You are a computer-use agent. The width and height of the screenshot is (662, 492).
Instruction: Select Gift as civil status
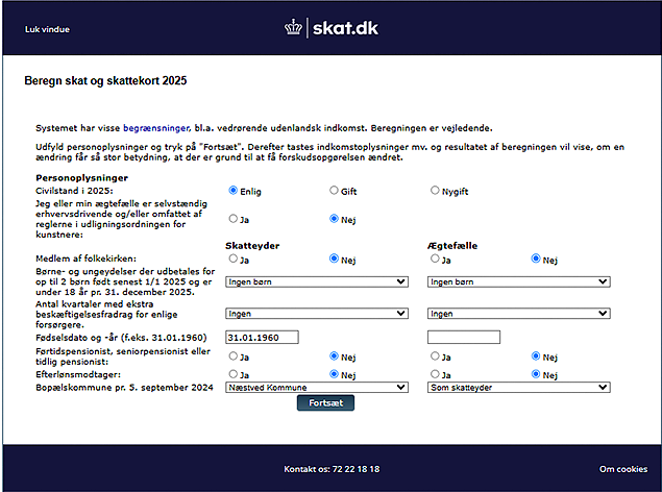pos(334,190)
